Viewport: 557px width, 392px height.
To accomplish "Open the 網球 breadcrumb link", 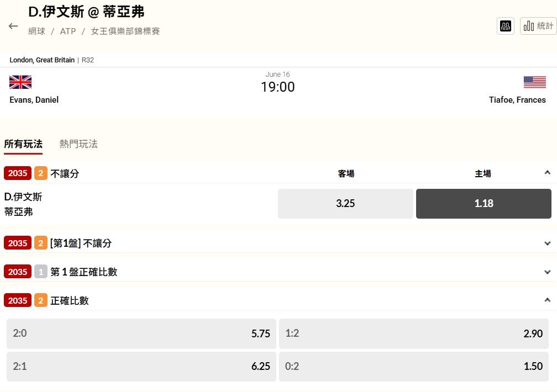I will (x=37, y=31).
